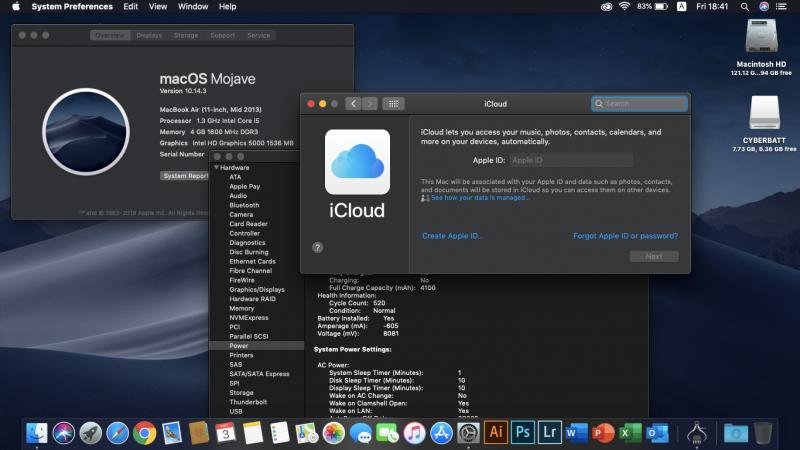Open Messages chat bubble icon

click(361, 433)
